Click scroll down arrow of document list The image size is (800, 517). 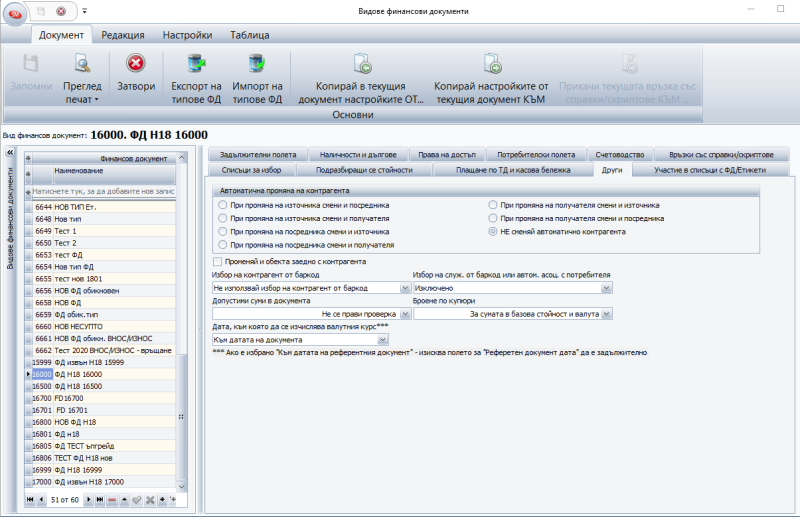click(x=182, y=487)
